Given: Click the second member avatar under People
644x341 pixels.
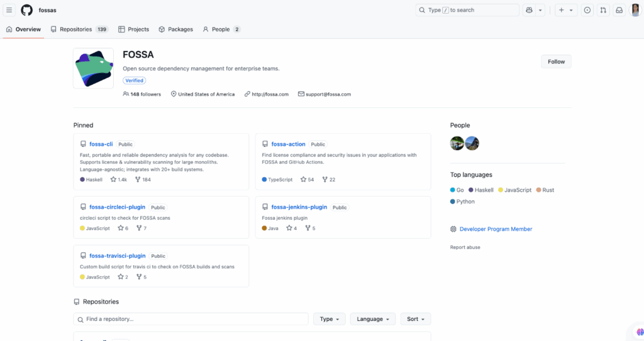Looking at the screenshot, I should (x=472, y=143).
